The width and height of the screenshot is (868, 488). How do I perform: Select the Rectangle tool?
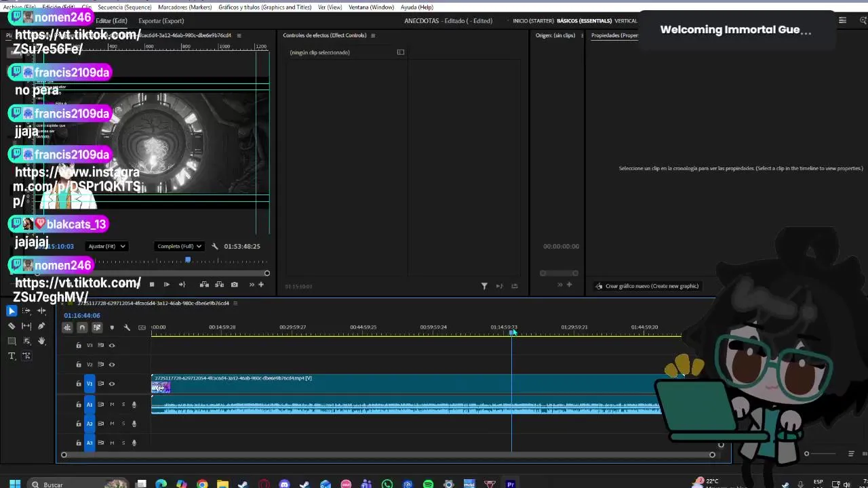[x=12, y=341]
